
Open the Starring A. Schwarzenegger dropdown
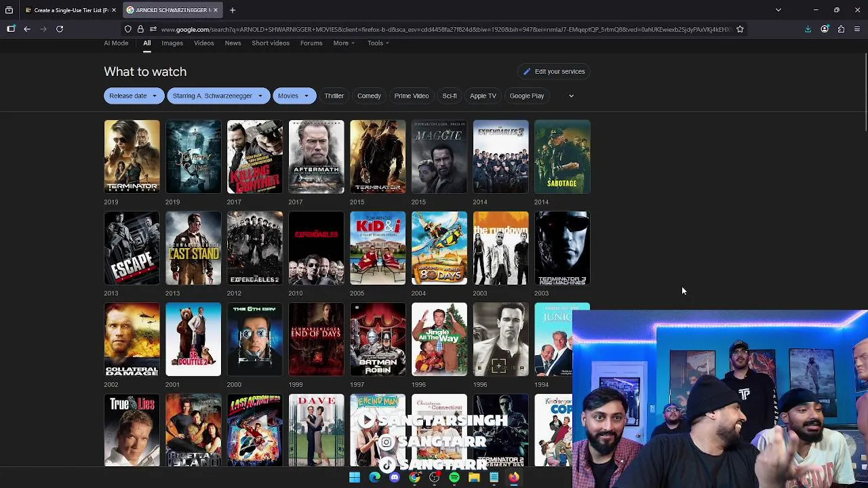pos(218,96)
